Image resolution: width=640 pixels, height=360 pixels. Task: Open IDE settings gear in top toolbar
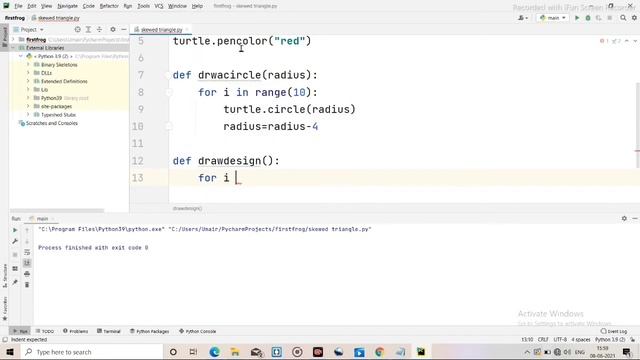tap(634, 18)
